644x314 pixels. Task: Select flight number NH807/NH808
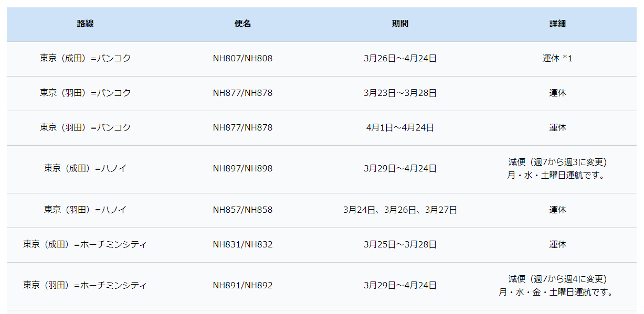pyautogui.click(x=242, y=58)
